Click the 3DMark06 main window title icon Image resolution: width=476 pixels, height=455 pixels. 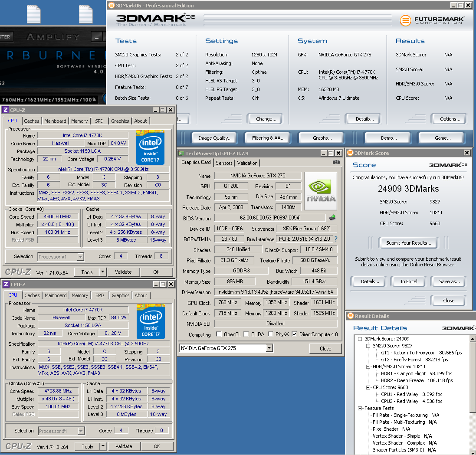click(x=112, y=5)
